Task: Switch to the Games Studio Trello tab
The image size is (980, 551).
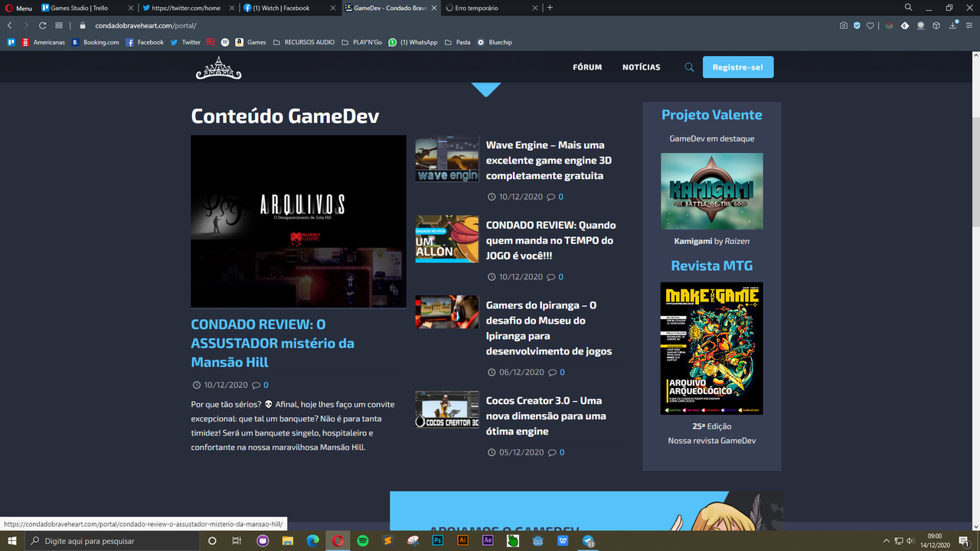Action: 87,8
